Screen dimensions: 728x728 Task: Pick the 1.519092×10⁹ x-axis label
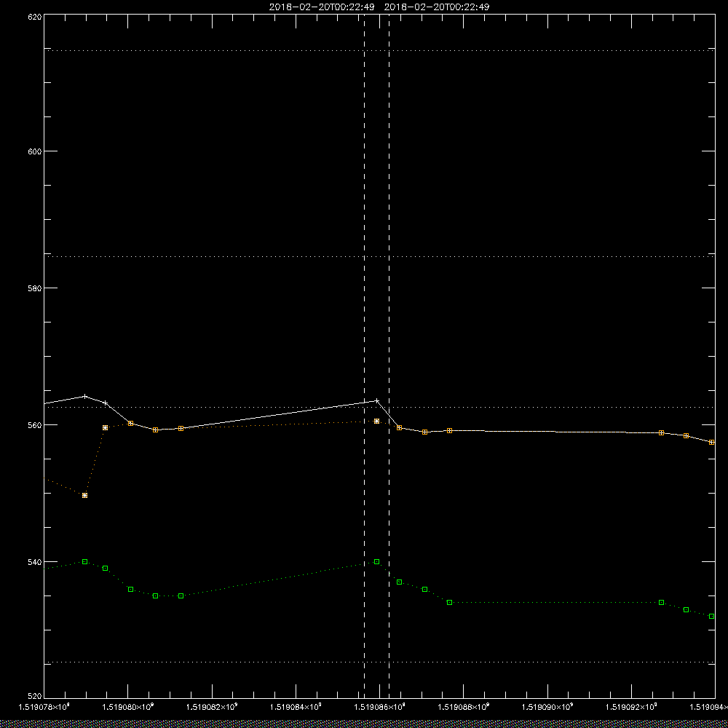(633, 707)
